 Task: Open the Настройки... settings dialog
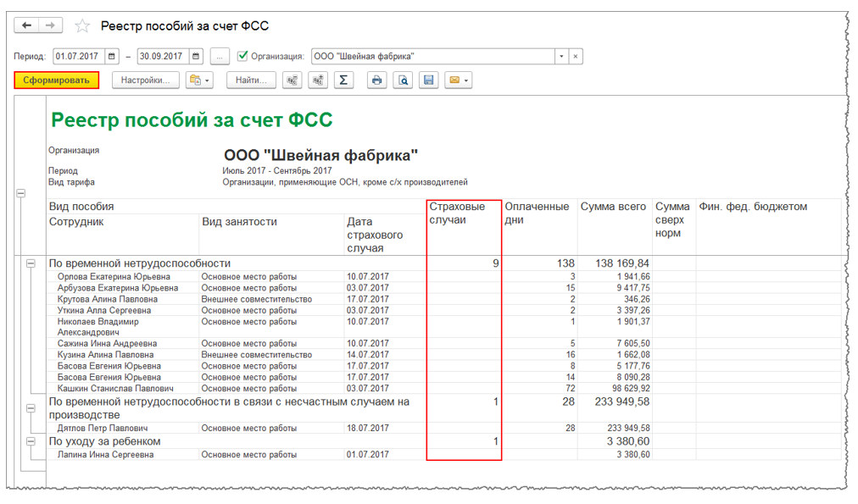pyautogui.click(x=146, y=80)
